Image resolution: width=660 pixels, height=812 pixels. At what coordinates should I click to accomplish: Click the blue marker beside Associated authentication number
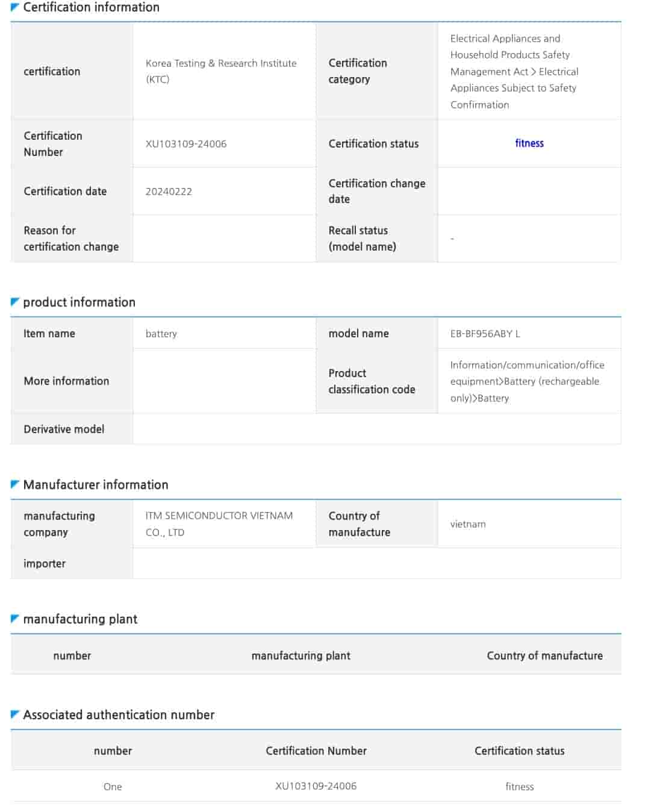tap(15, 714)
